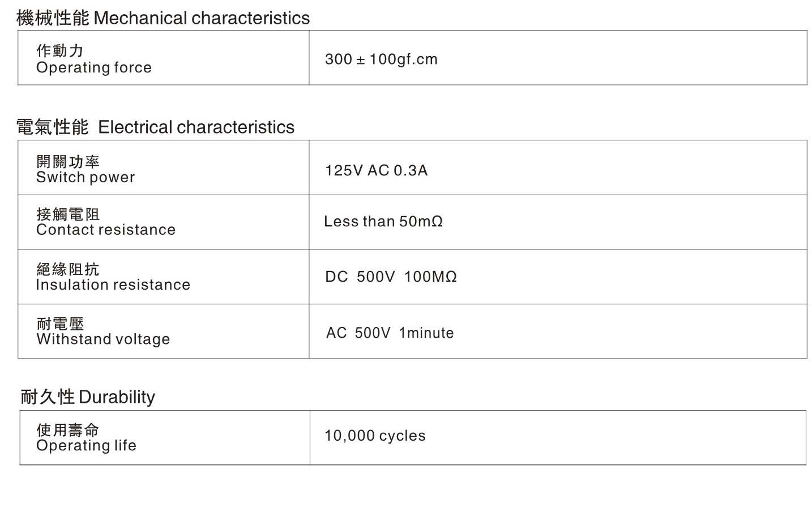Viewport: 812px width, 525px height.
Task: Click the 接觸電阻 Chinese label text
Action: [x=68, y=214]
